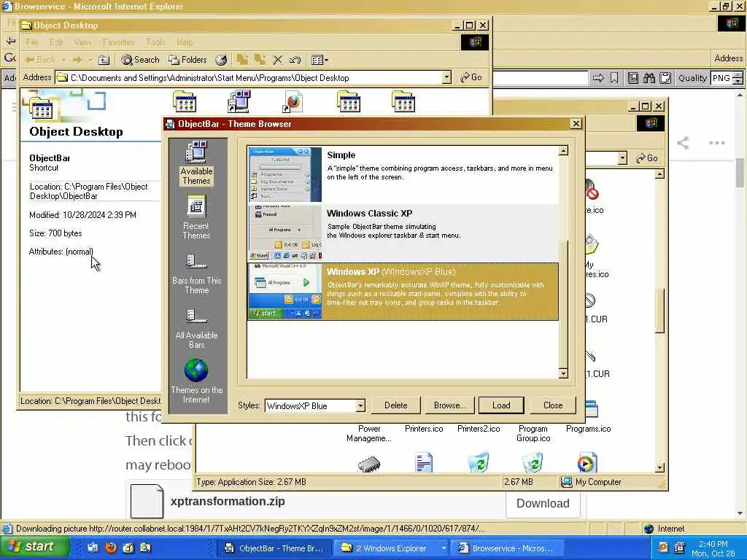The image size is (747, 560).
Task: Go Up one folder level icon
Action: [104, 60]
